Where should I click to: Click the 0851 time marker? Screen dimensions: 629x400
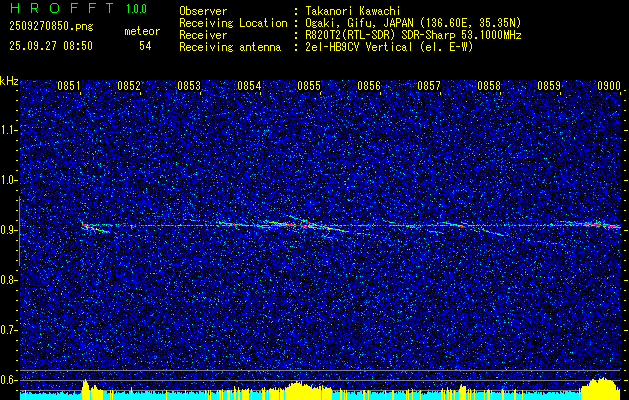69,86
